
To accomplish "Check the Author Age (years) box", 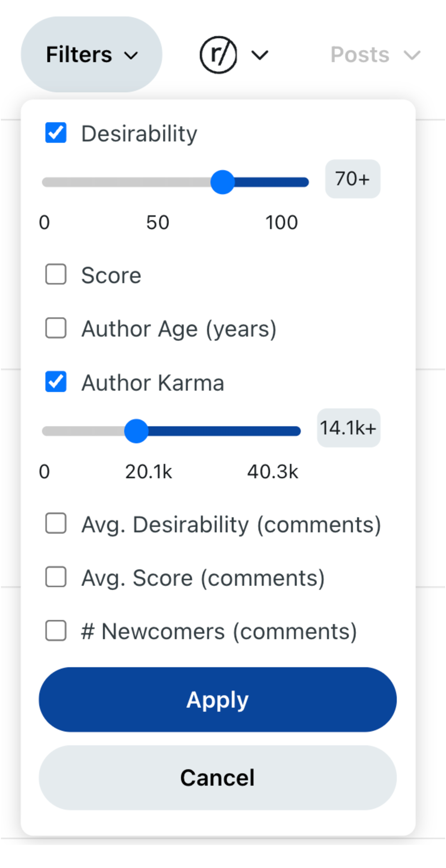I will coord(56,328).
